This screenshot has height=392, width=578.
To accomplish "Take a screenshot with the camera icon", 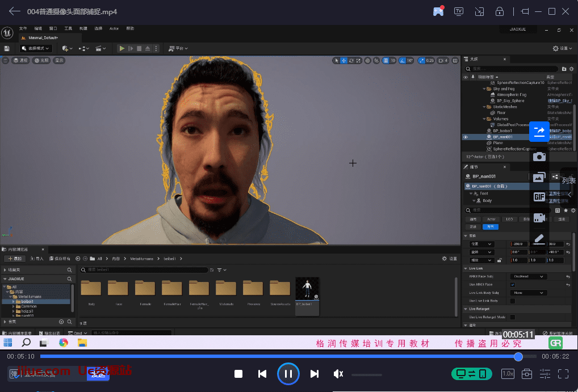I will (539, 157).
